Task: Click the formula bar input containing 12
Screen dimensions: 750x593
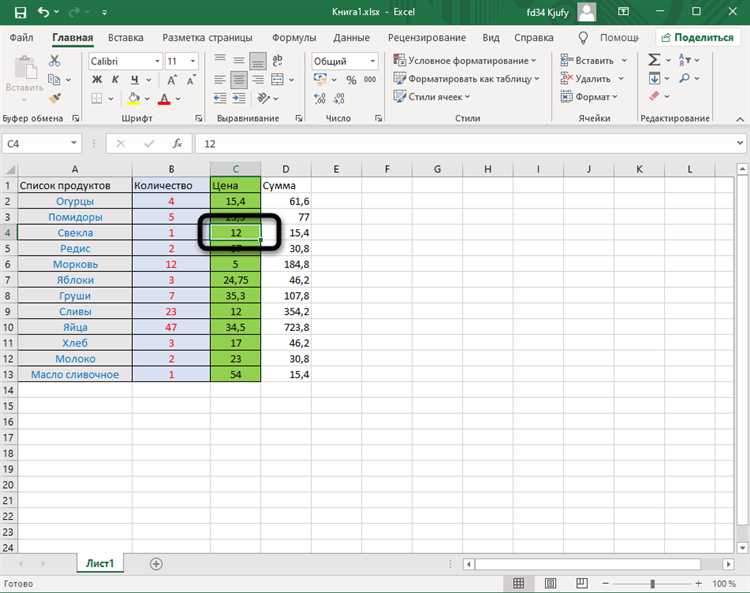Action: pos(460,144)
